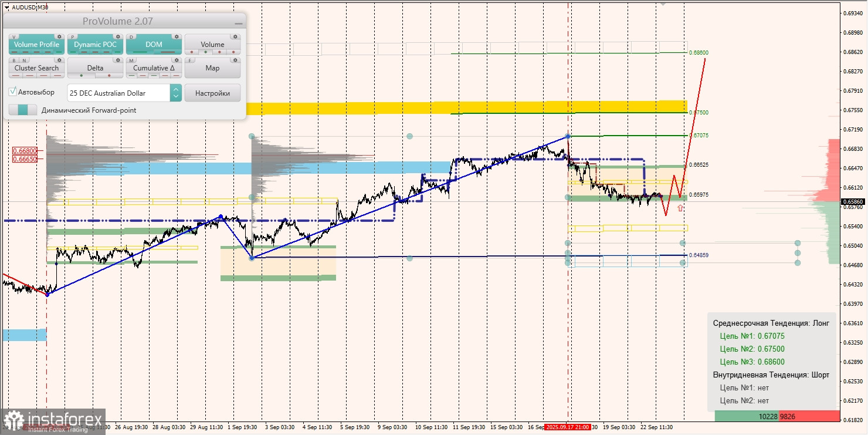Click Цель №1: 0.67075 in info panel
The image size is (868, 435).
[x=752, y=336]
